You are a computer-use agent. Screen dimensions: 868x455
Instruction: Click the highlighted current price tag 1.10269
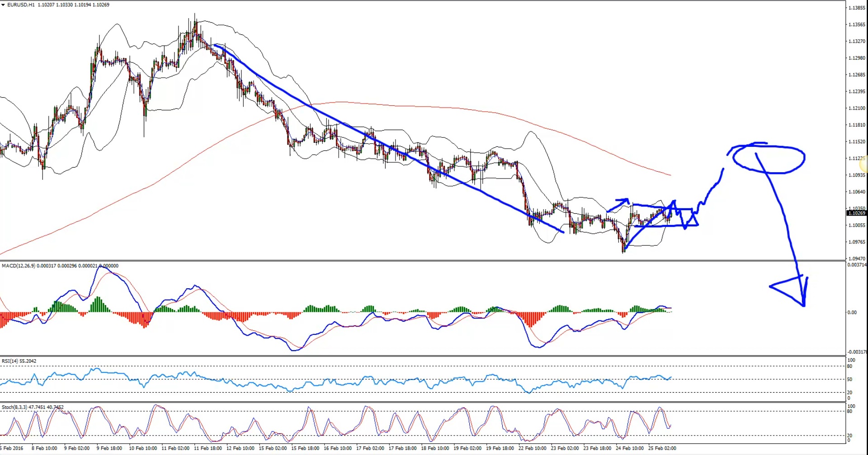click(856, 213)
